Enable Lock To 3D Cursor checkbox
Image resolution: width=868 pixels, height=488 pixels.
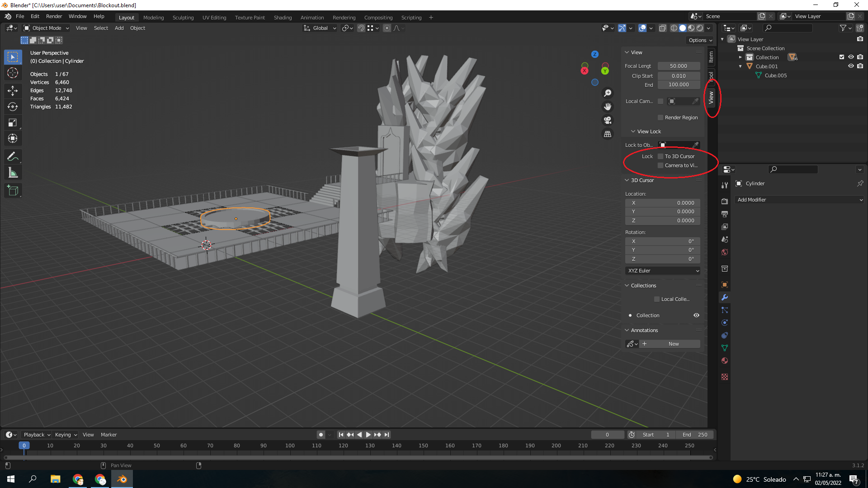pyautogui.click(x=660, y=156)
